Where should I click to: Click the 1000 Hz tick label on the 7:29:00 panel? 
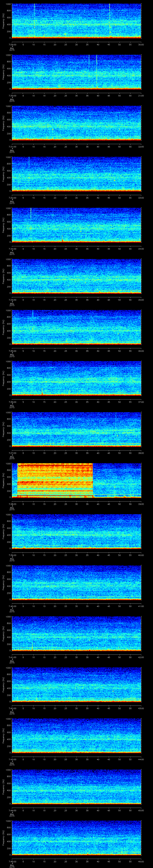click(x=8, y=4)
